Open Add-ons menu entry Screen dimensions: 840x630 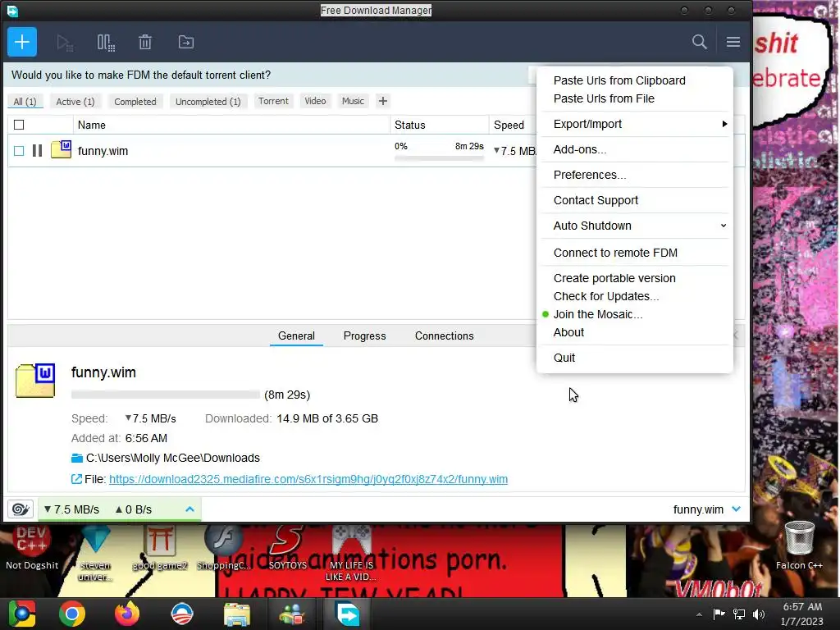tap(580, 149)
